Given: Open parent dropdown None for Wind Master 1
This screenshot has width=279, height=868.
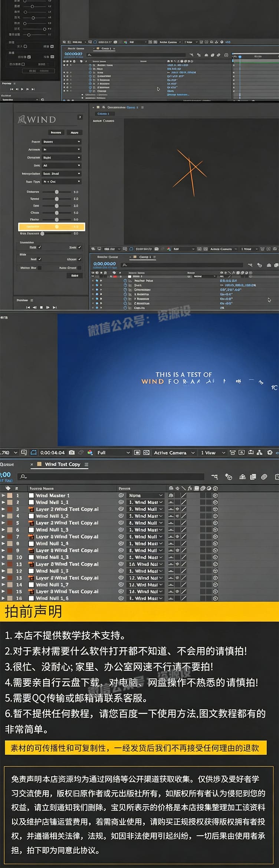Looking at the screenshot, I should pos(145,495).
